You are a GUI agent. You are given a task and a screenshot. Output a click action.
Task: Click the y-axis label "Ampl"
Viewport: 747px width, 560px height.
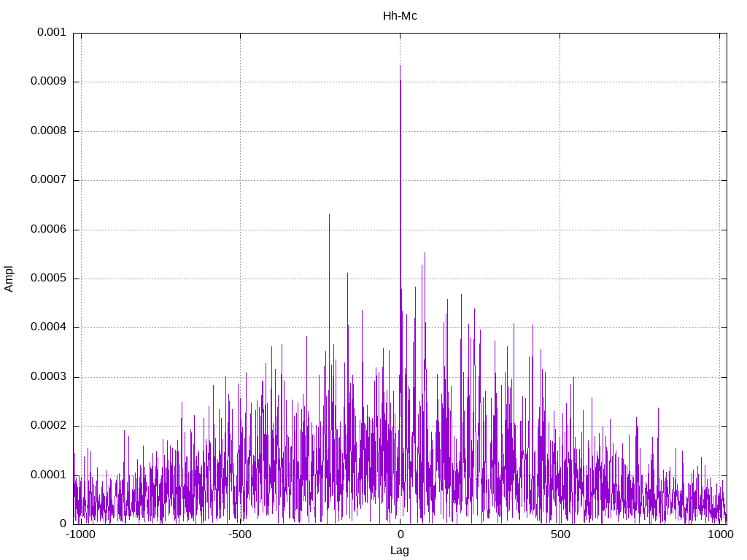pyautogui.click(x=9, y=279)
